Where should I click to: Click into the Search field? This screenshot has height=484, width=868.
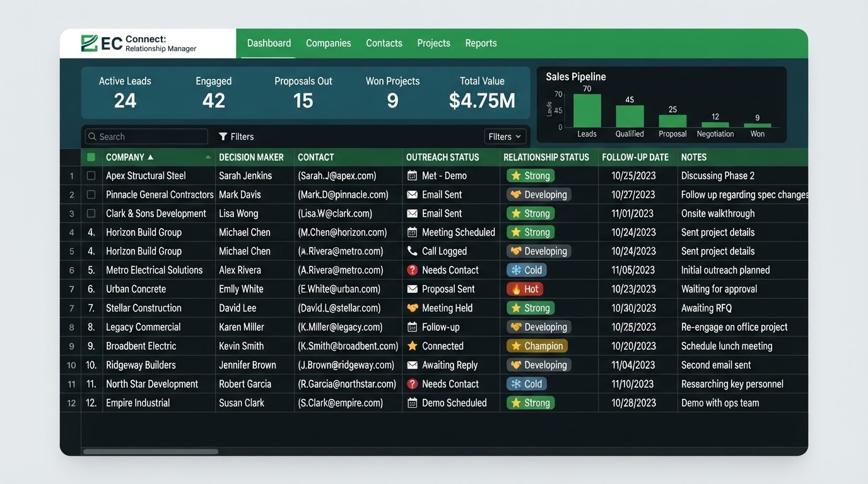(x=146, y=137)
